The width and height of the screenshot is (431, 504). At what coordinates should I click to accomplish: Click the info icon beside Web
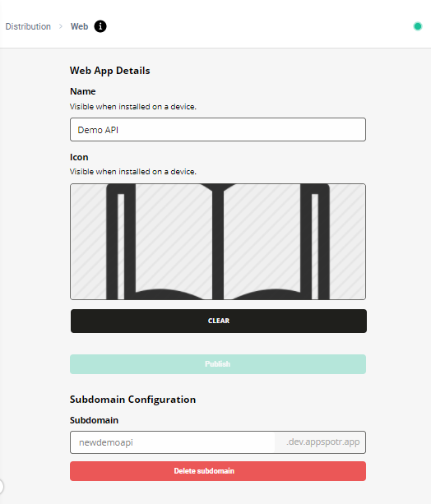(100, 26)
